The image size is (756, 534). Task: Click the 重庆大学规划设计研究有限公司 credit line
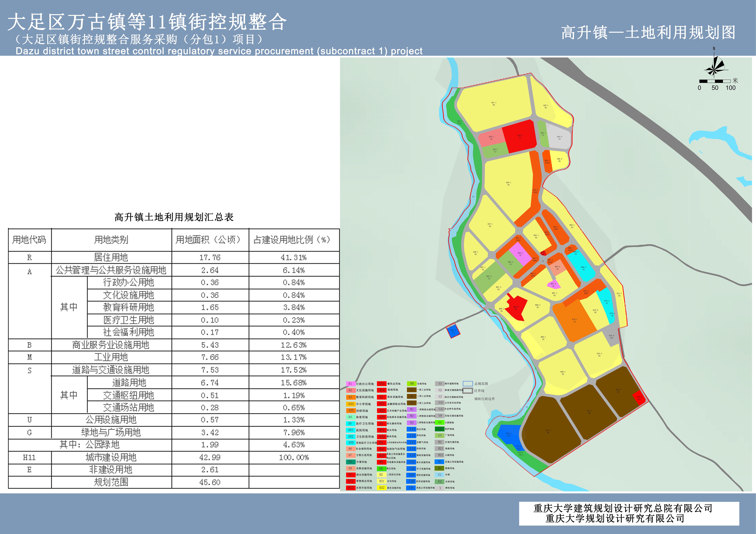tap(615, 518)
